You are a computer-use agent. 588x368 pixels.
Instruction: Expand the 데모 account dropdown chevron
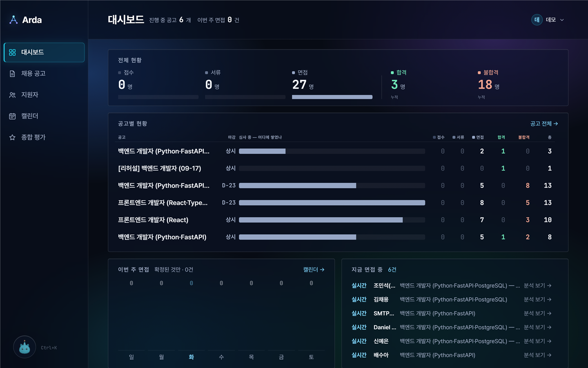(x=562, y=20)
